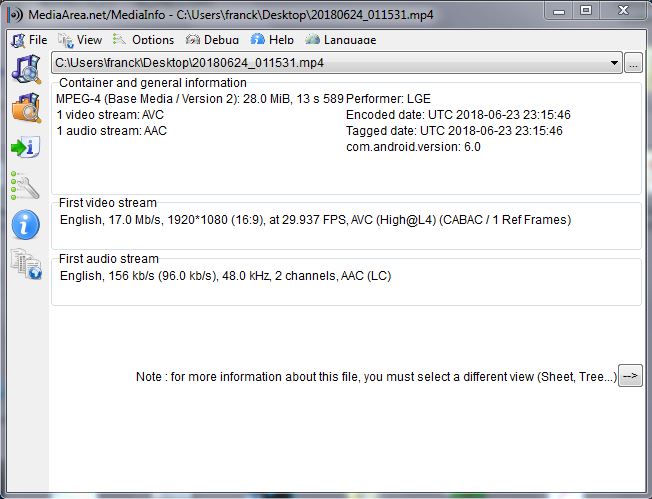Open the View menu
Image resolution: width=652 pixels, height=499 pixels.
point(81,40)
